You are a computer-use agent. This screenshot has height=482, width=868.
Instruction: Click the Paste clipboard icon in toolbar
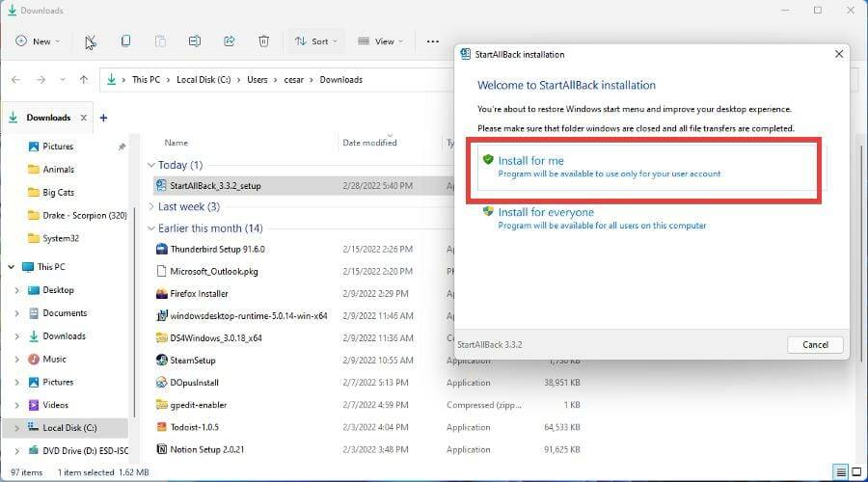160,40
